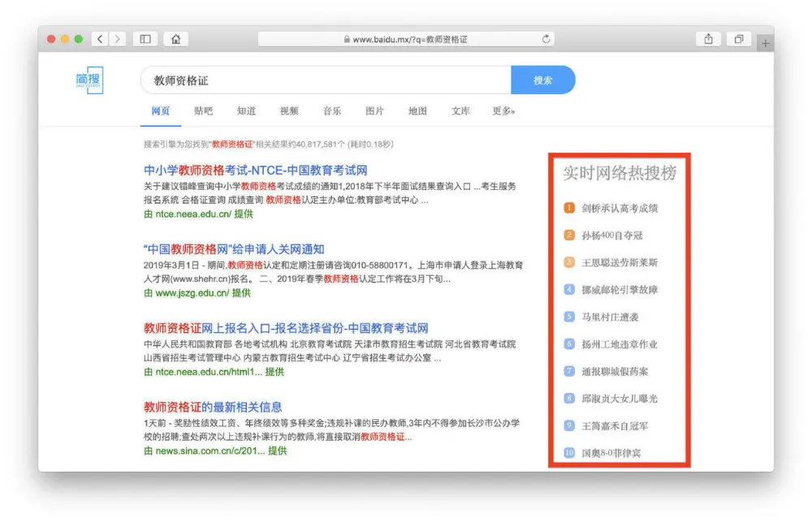This screenshot has width=812, height=522.
Task: Open the 音乐 tab
Action: point(332,111)
